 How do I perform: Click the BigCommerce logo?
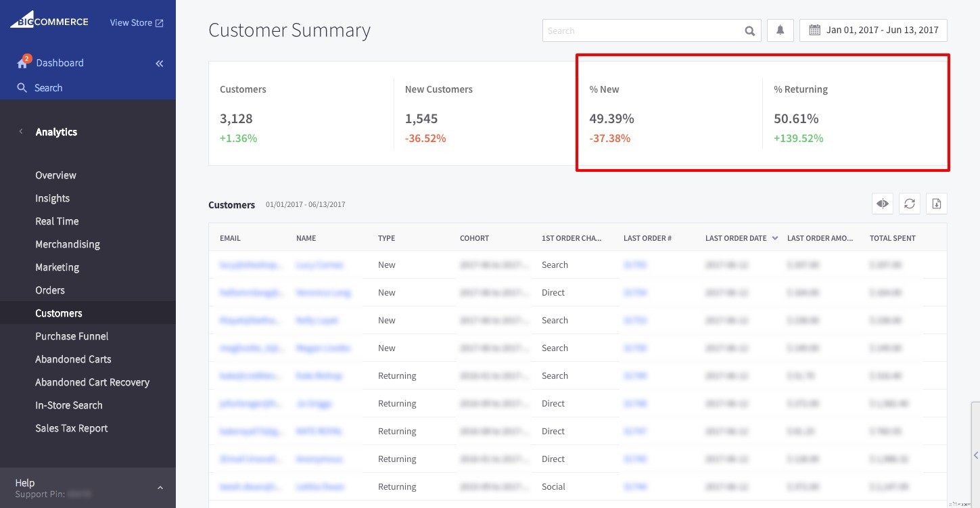coord(49,20)
